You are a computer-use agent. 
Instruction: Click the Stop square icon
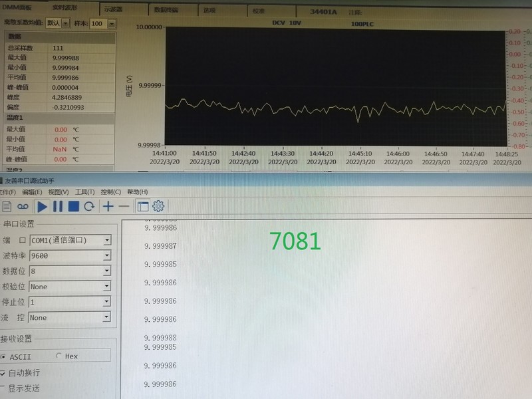click(x=74, y=206)
